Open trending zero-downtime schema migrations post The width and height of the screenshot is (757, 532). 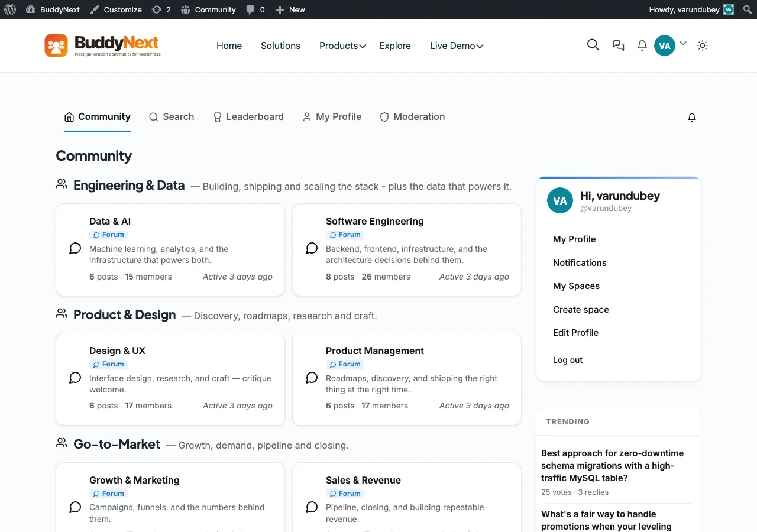pyautogui.click(x=612, y=465)
